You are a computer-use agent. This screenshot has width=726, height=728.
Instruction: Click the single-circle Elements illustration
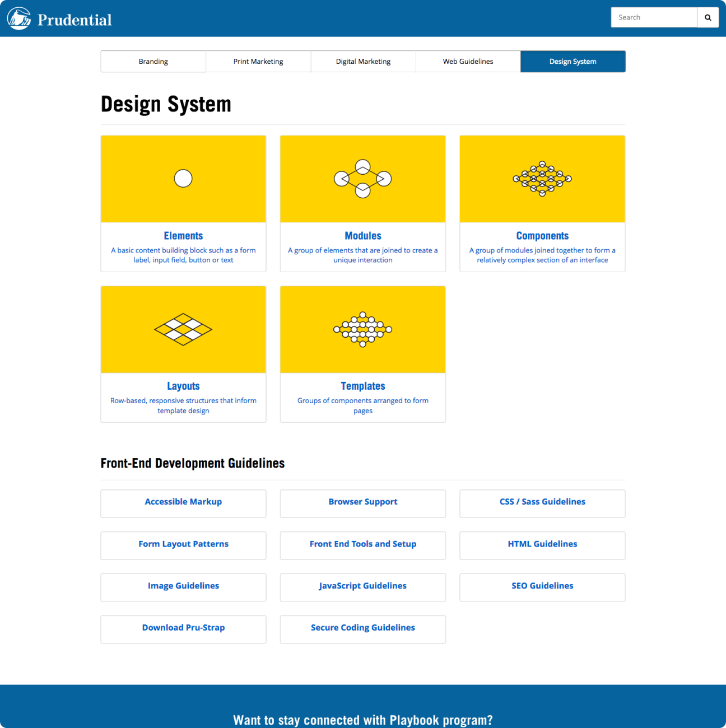coord(183,179)
